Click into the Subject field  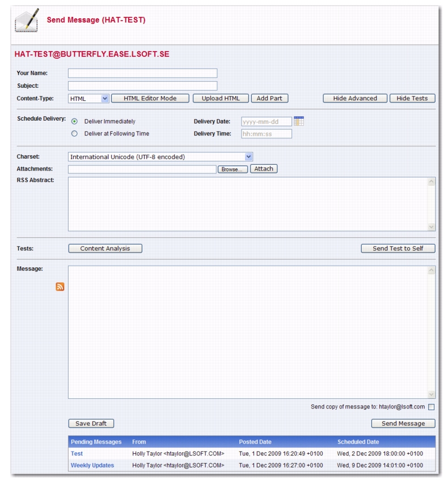point(142,86)
